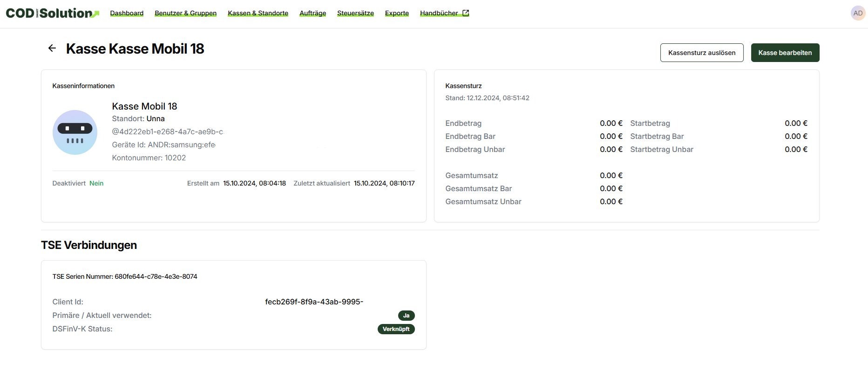This screenshot has width=868, height=372.
Task: Click the Ja badge for primary TSE
Action: tap(406, 316)
